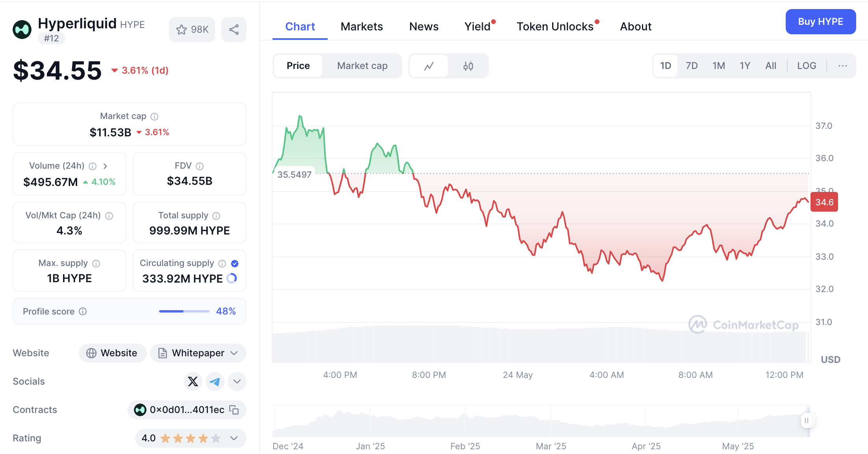The image size is (868, 454).
Task: Click Profile score info icon
Action: [x=83, y=311]
